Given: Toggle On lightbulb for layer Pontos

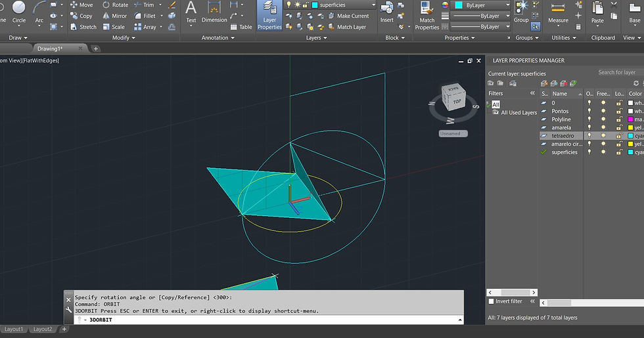Looking at the screenshot, I should coord(589,111).
